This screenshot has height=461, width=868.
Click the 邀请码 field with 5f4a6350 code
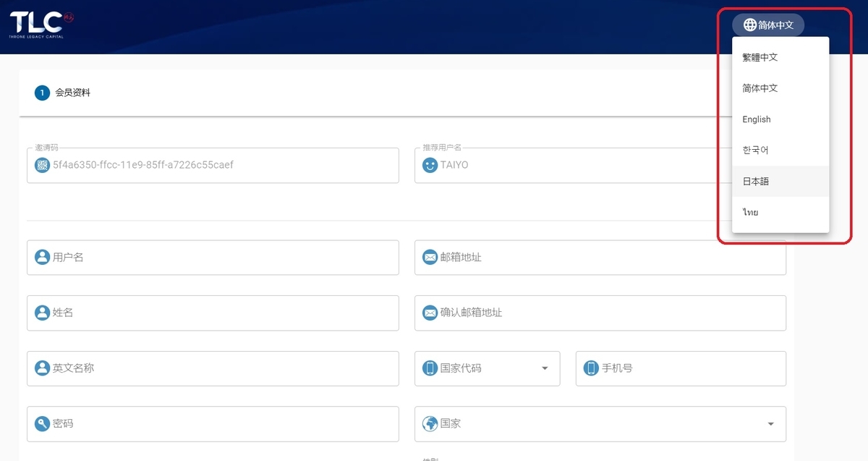213,165
